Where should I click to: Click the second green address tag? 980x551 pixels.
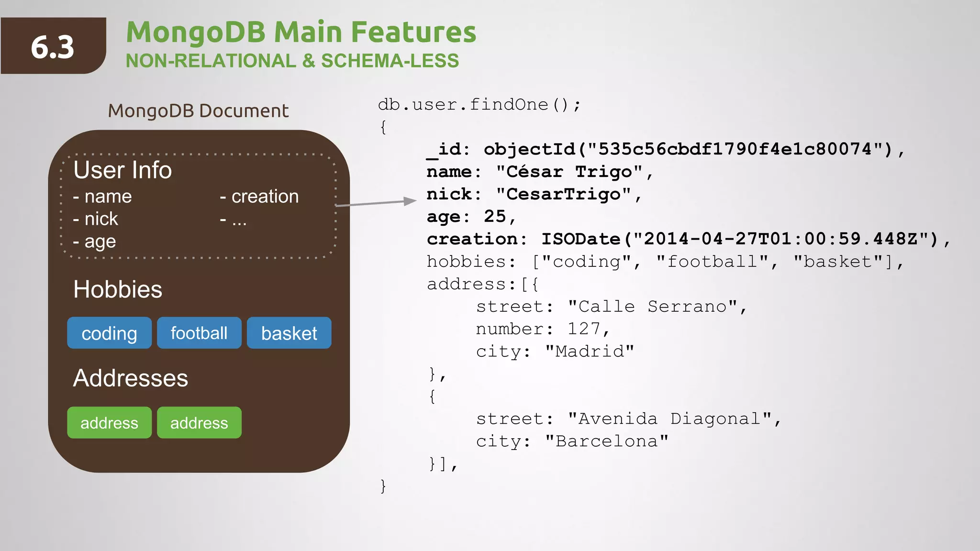pyautogui.click(x=199, y=423)
